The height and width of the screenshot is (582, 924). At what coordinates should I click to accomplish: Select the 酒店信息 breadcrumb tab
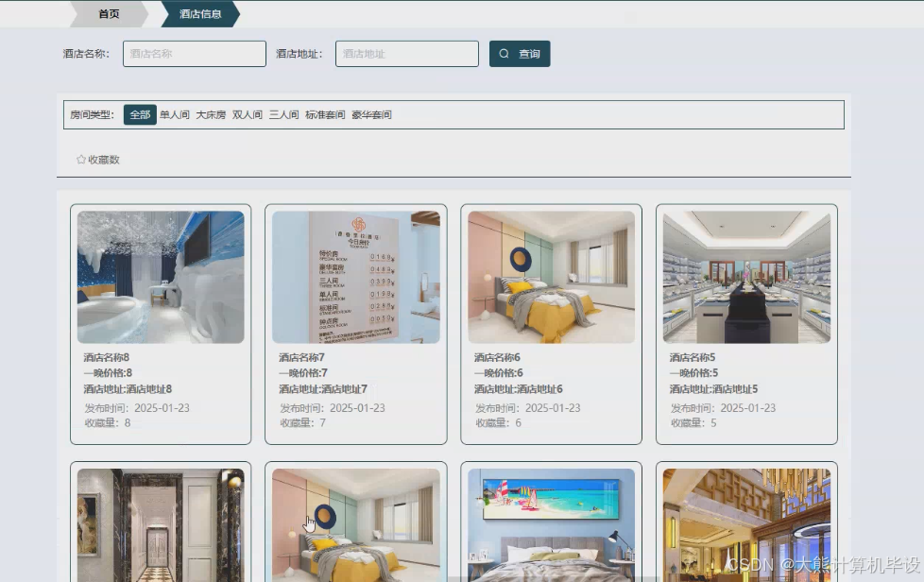(200, 14)
